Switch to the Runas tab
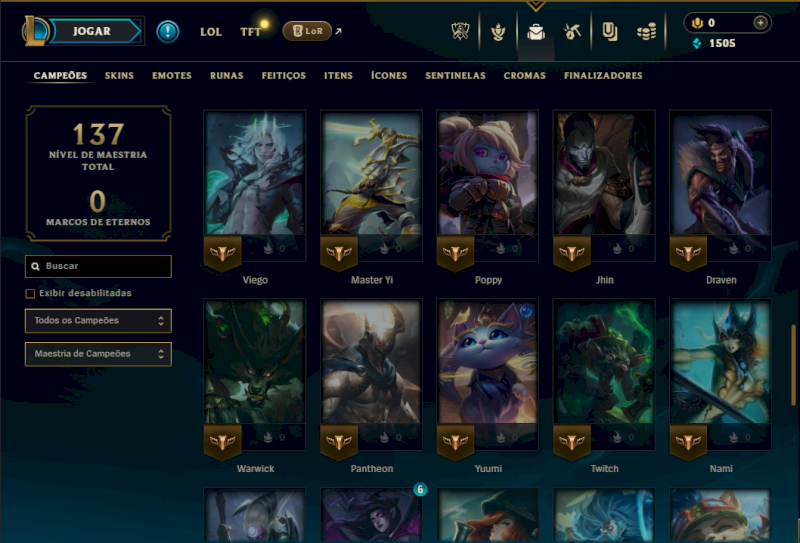The width and height of the screenshot is (800, 543). [227, 76]
